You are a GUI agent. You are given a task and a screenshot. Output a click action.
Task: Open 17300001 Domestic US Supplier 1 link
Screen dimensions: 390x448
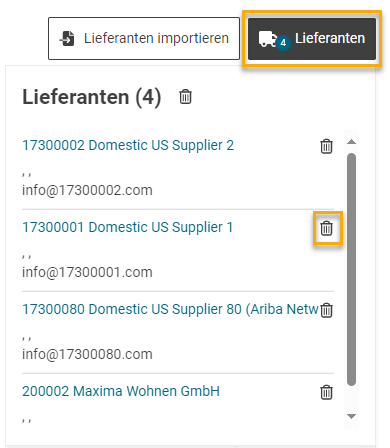[x=127, y=227]
